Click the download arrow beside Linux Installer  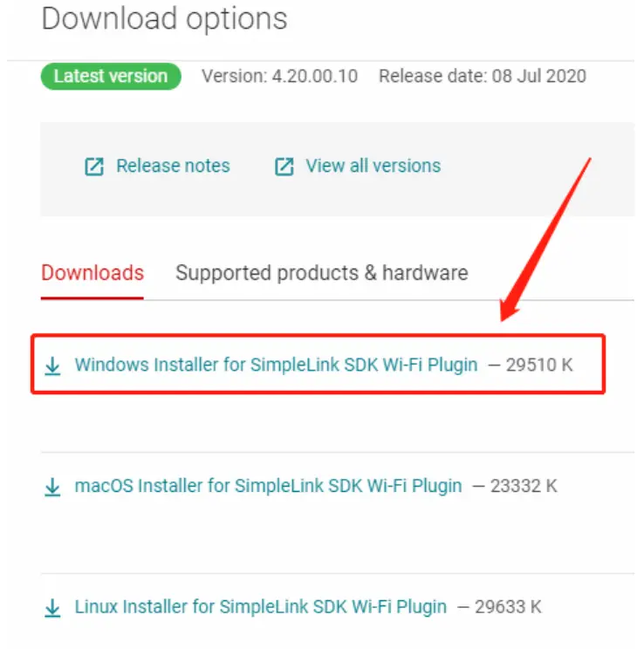click(52, 607)
